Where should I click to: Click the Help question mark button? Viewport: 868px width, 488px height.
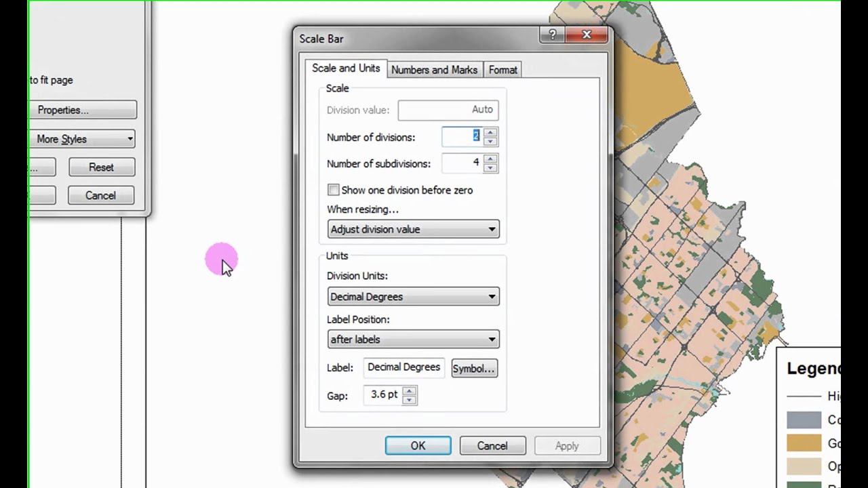tap(552, 35)
